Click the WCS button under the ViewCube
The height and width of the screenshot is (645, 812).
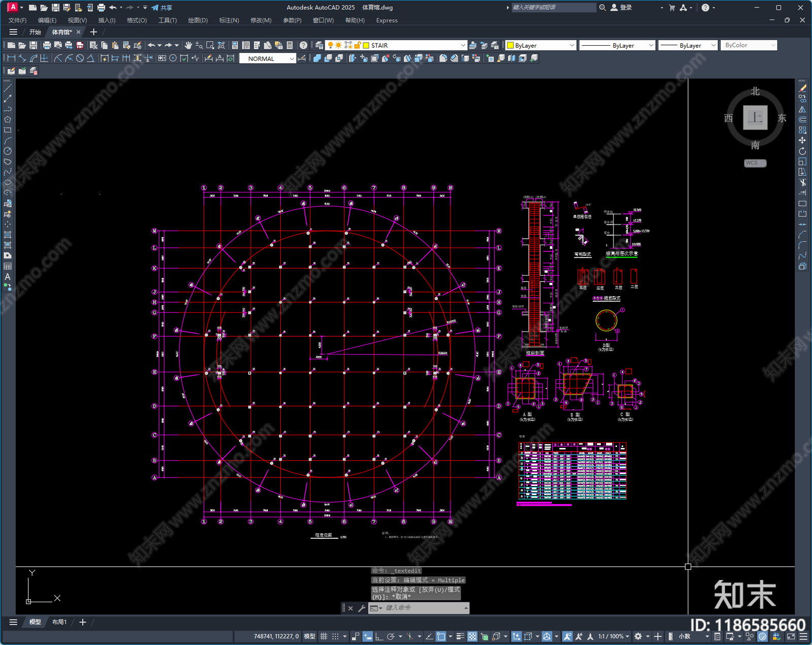pos(755,163)
